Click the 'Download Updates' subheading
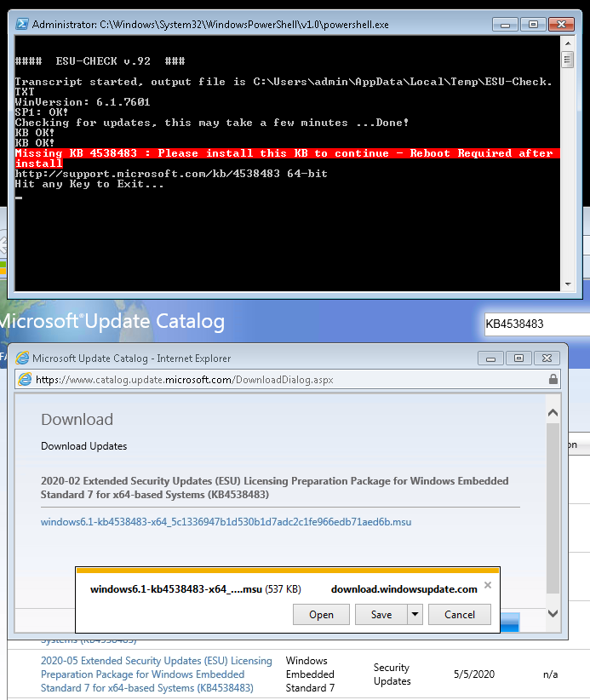 84,446
